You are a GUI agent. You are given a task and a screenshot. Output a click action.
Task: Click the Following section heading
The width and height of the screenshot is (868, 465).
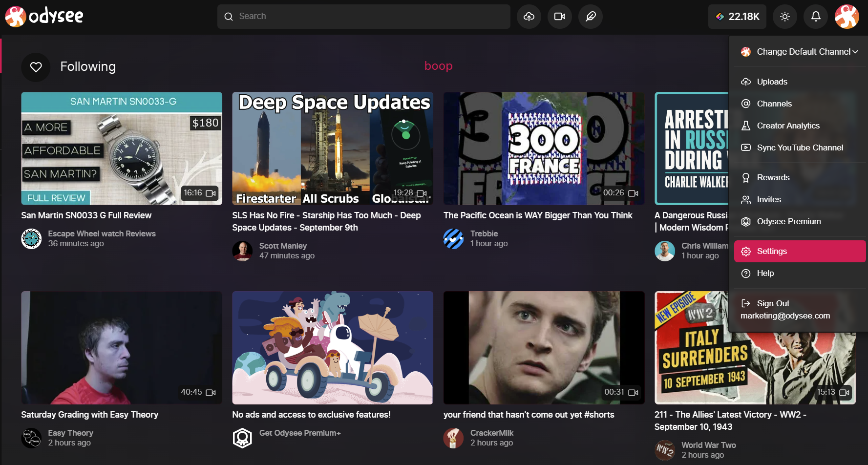pyautogui.click(x=88, y=66)
